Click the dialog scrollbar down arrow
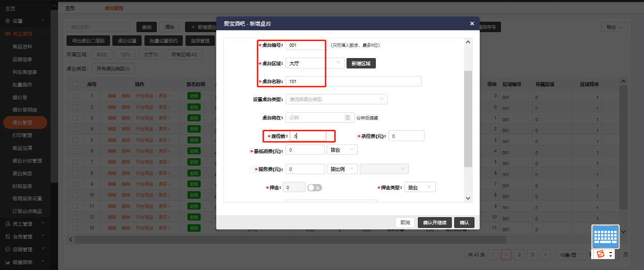The width and height of the screenshot is (644, 270). pos(468,198)
